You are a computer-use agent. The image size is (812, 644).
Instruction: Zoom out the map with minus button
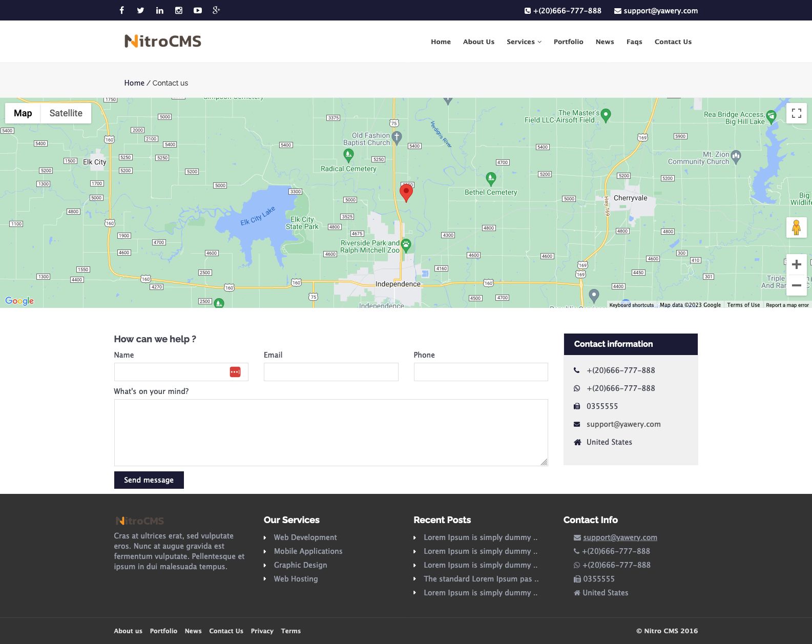(797, 285)
